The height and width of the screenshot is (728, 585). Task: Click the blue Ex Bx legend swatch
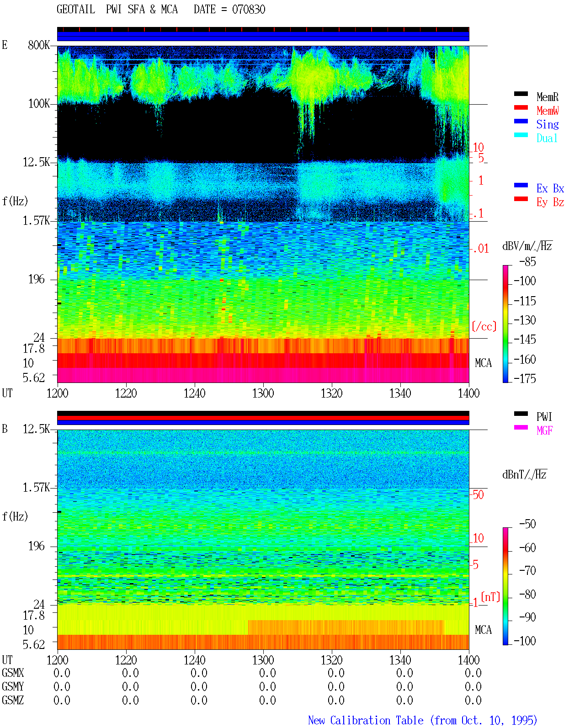point(521,185)
